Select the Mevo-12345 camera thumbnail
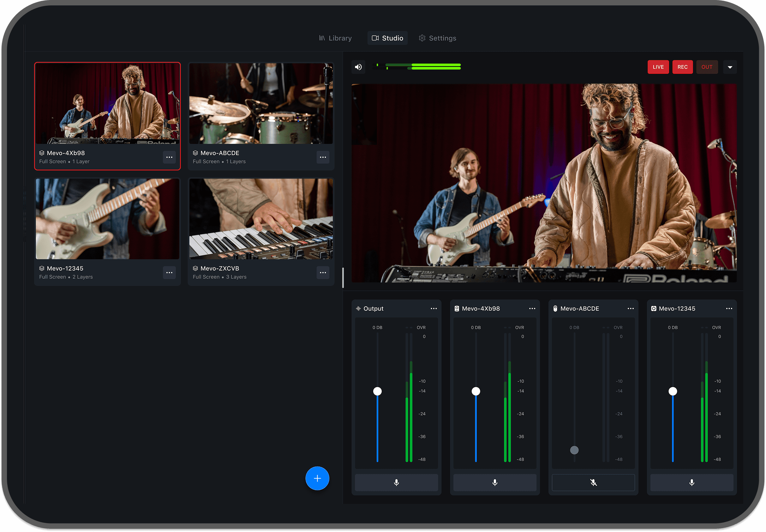 tap(107, 219)
